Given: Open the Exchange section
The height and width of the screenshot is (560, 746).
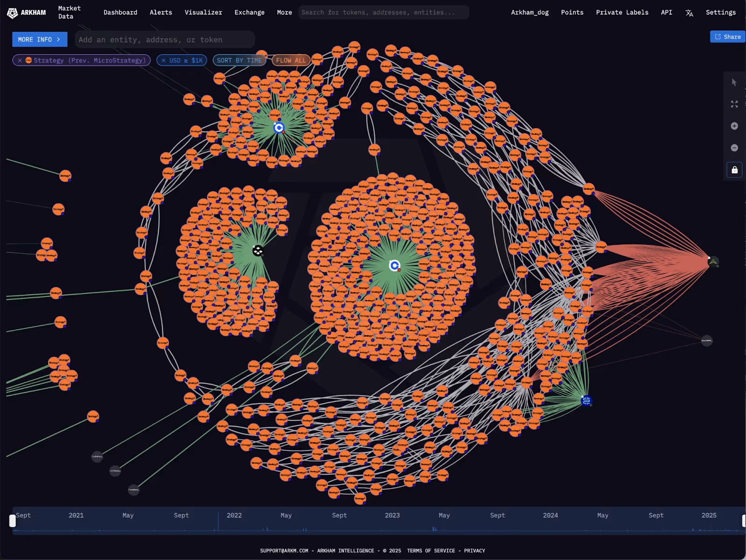Looking at the screenshot, I should (x=249, y=13).
